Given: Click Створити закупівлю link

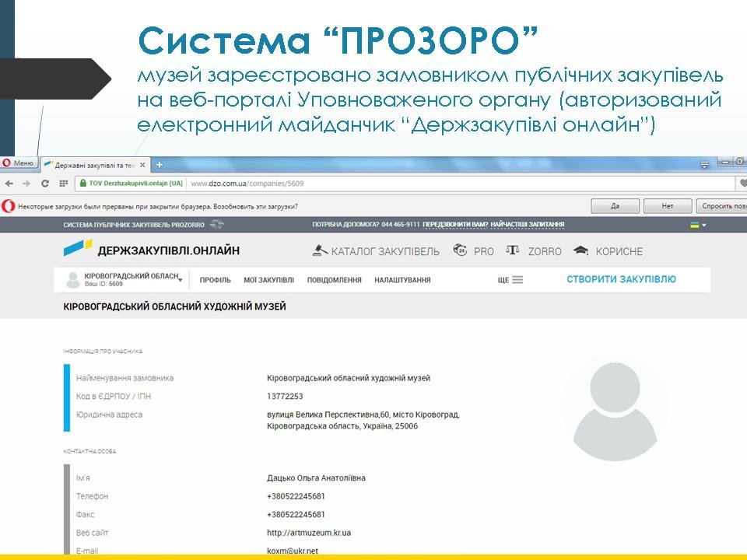Looking at the screenshot, I should tap(621, 279).
